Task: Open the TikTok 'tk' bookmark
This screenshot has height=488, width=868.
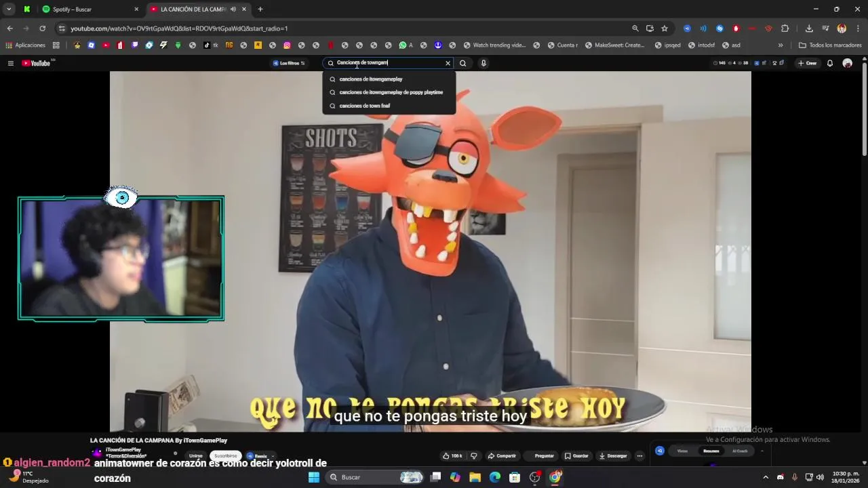Action: (x=211, y=45)
